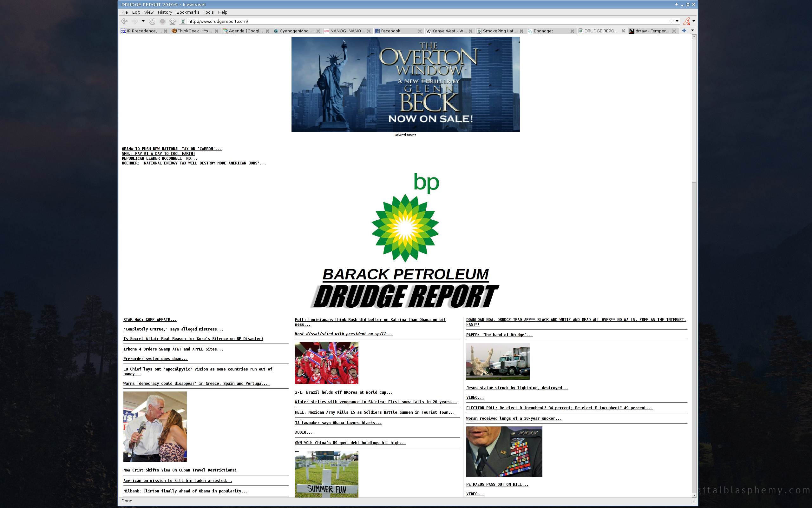
Task: Click the Jesus statue and truck photo
Action: (x=498, y=361)
